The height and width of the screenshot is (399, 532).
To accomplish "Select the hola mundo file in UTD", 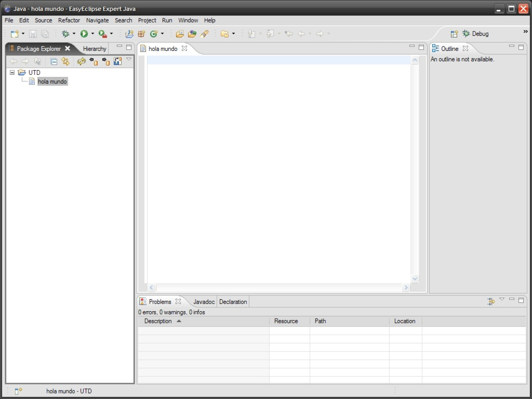I will point(52,81).
